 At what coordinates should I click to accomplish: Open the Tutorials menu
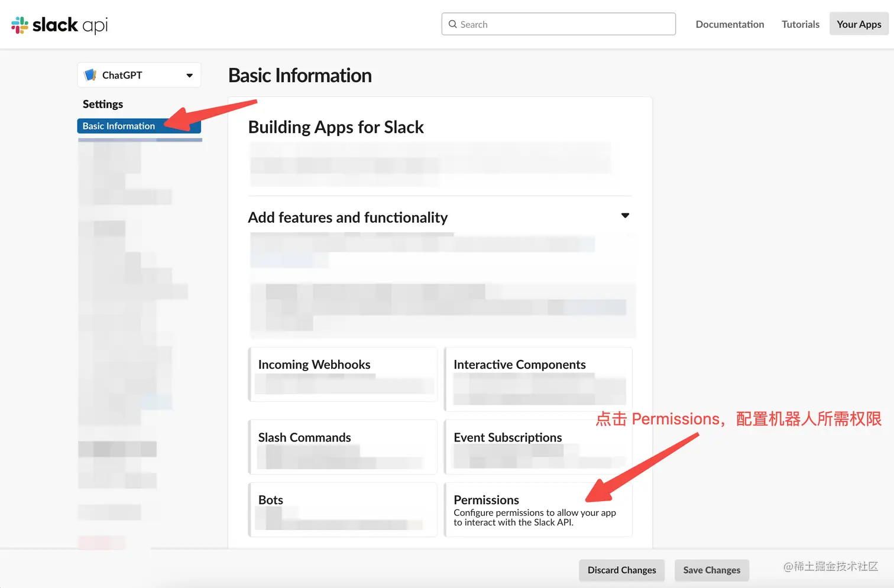point(801,24)
